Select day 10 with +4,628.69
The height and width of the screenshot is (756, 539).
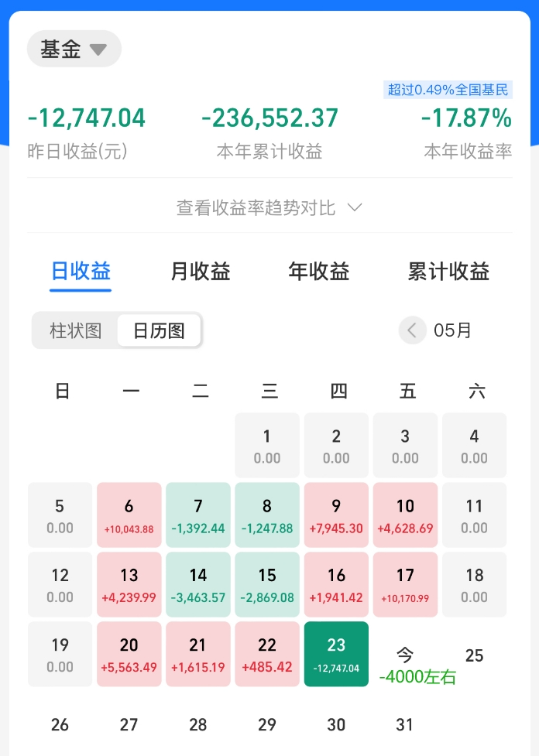tap(405, 515)
